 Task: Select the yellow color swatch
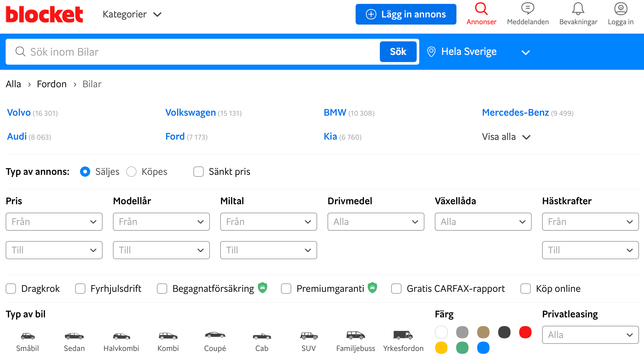pyautogui.click(x=441, y=348)
